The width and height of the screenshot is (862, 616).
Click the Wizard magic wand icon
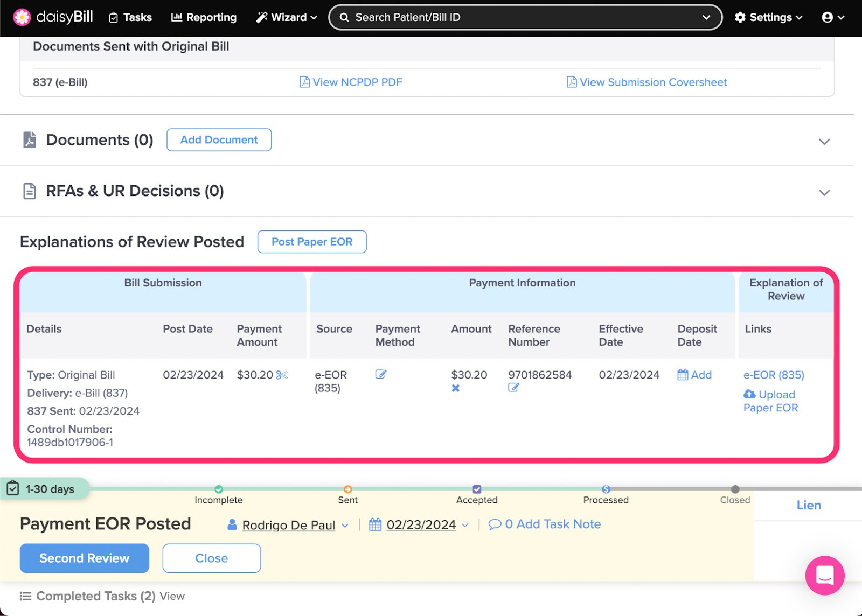pyautogui.click(x=262, y=17)
